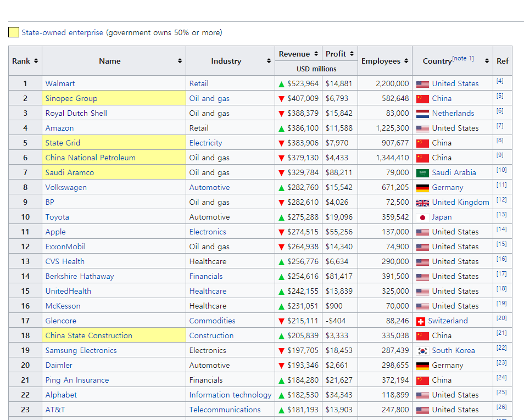Click China flag in Sinopec Group row

tap(422, 99)
